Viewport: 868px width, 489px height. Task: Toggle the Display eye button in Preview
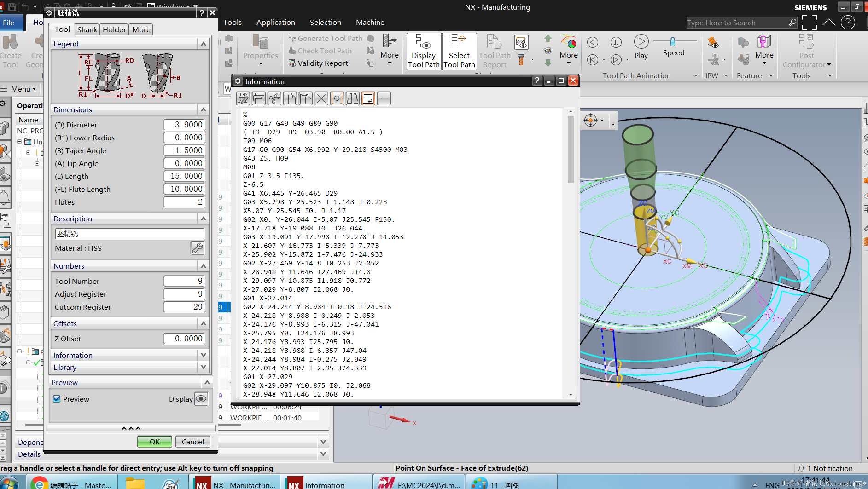click(x=201, y=399)
